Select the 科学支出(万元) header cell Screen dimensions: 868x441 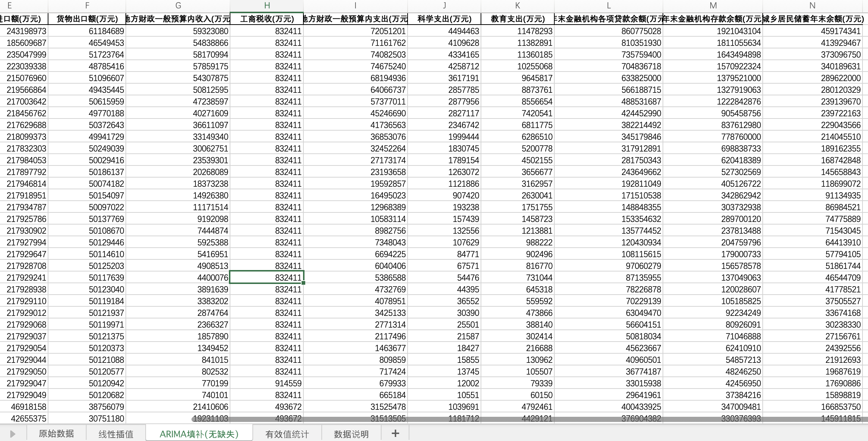(x=444, y=19)
